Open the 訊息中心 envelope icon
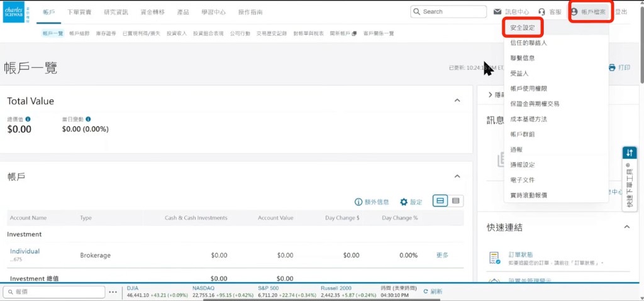644x301 pixels. point(497,12)
